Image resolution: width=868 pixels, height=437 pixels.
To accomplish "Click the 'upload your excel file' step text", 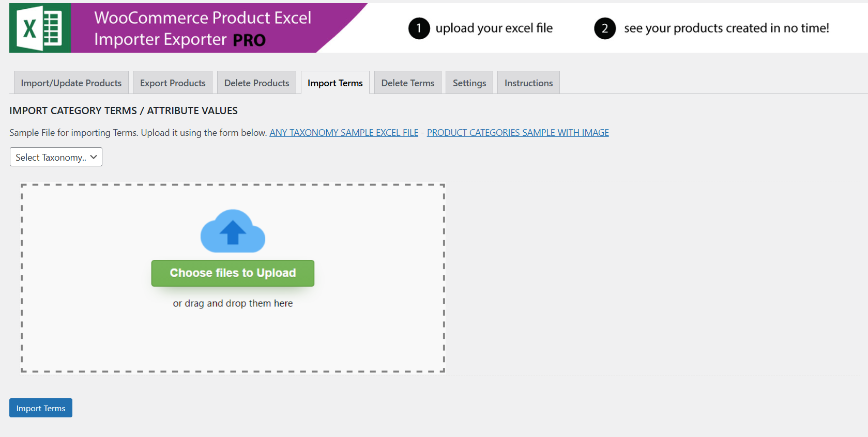I will tap(494, 28).
